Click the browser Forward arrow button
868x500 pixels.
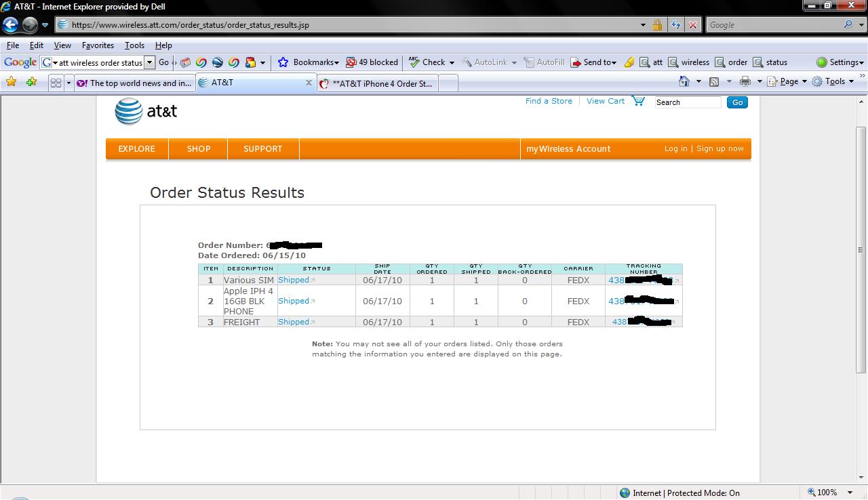[x=30, y=25]
